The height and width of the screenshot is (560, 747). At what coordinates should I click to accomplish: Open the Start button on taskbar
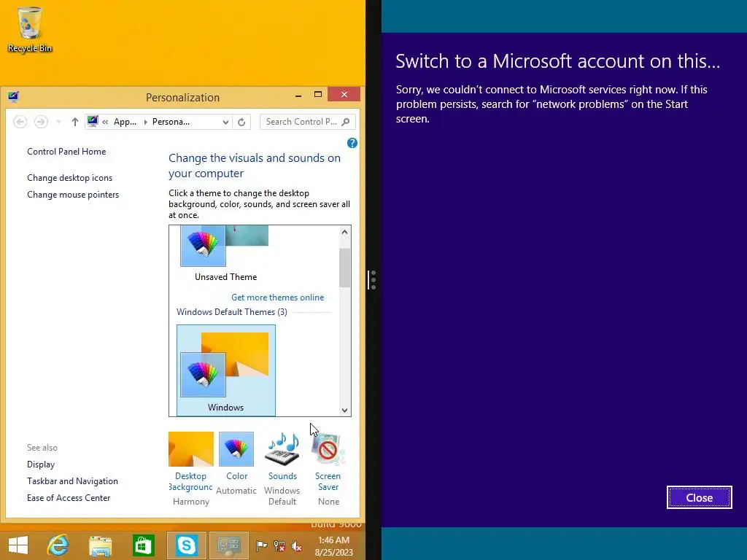click(x=18, y=545)
